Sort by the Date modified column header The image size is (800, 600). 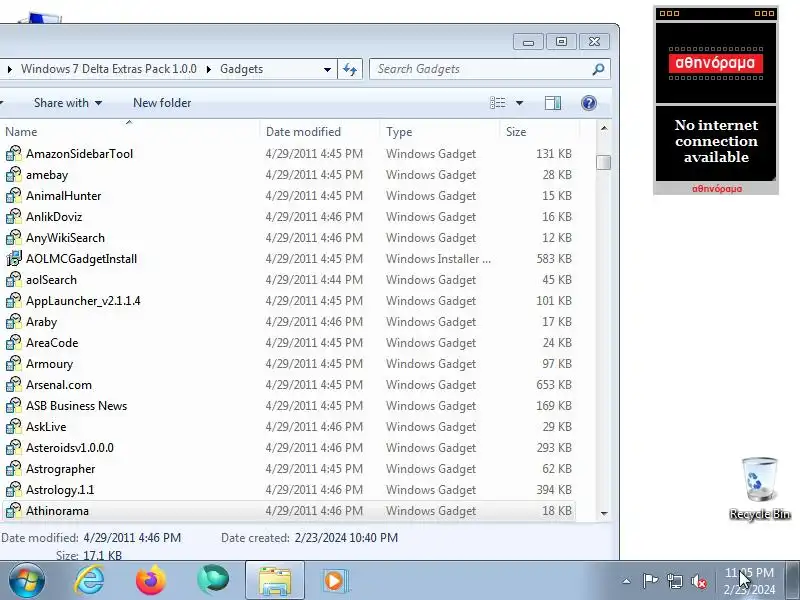click(x=320, y=132)
